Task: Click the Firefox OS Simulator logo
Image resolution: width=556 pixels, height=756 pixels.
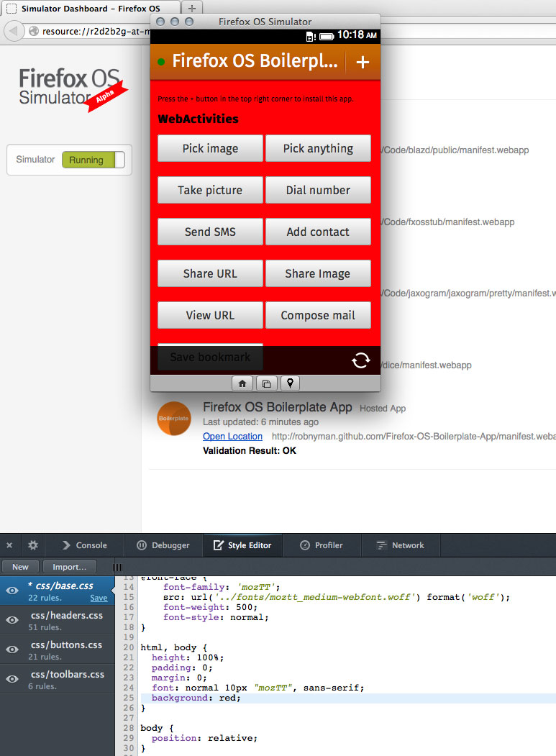Action: click(73, 88)
